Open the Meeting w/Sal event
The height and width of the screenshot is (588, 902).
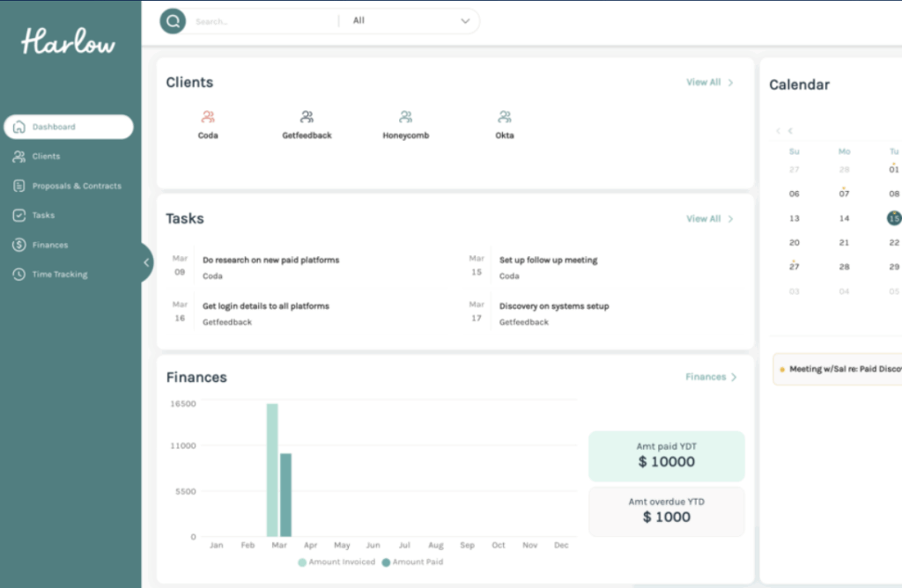pyautogui.click(x=838, y=369)
